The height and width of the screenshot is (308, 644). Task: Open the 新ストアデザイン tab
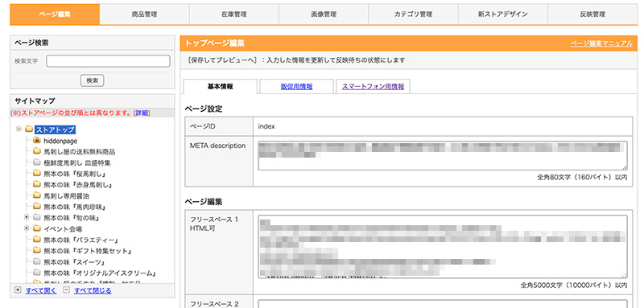502,14
